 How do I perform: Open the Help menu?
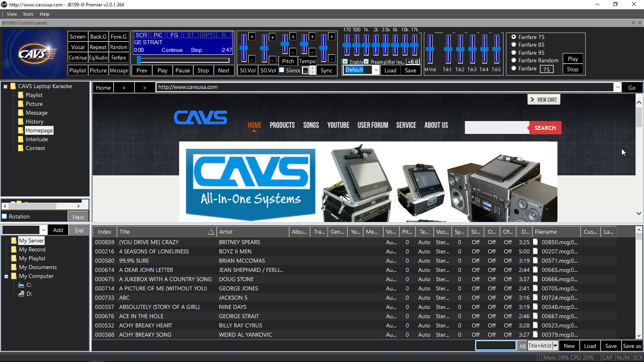(44, 14)
